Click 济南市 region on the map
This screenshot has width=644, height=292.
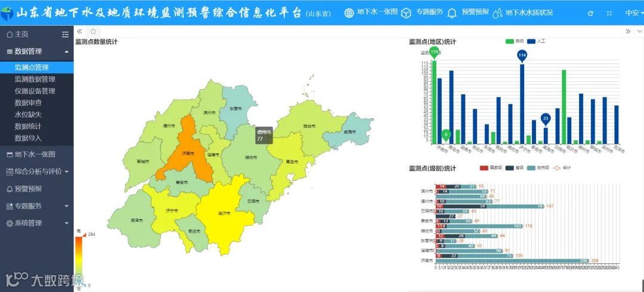click(x=187, y=153)
